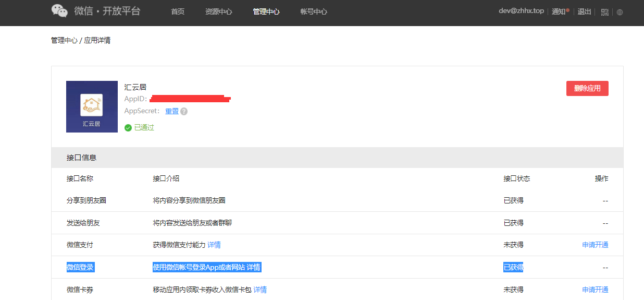Click 未获得 status in 微信卡券 row
Screen dimensions: 644x300
[x=513, y=290]
